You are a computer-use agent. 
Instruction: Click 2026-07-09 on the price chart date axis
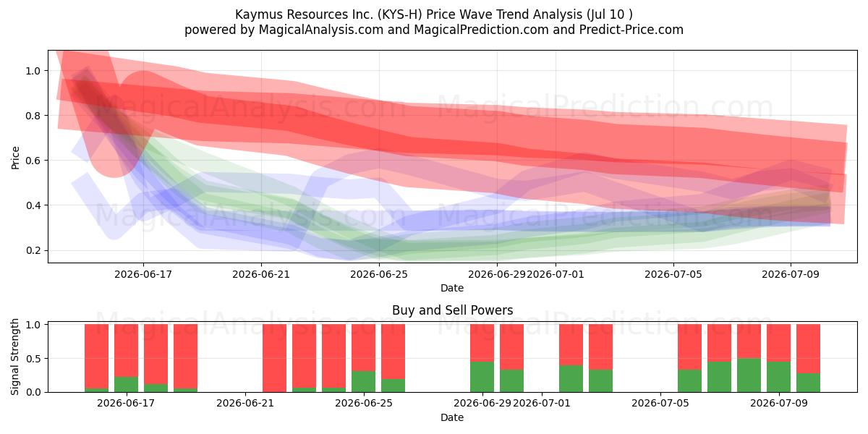[791, 274]
